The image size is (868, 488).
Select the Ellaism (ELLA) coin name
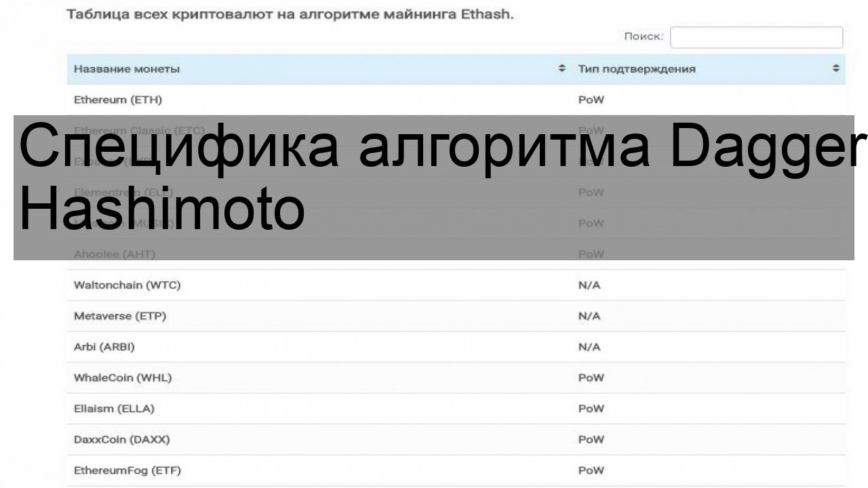(115, 409)
